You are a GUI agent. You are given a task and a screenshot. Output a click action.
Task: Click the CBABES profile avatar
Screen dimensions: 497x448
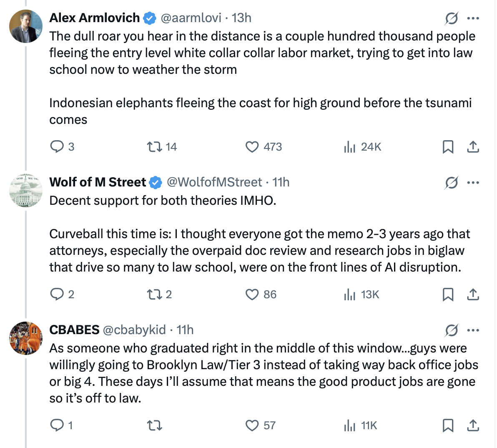26,338
